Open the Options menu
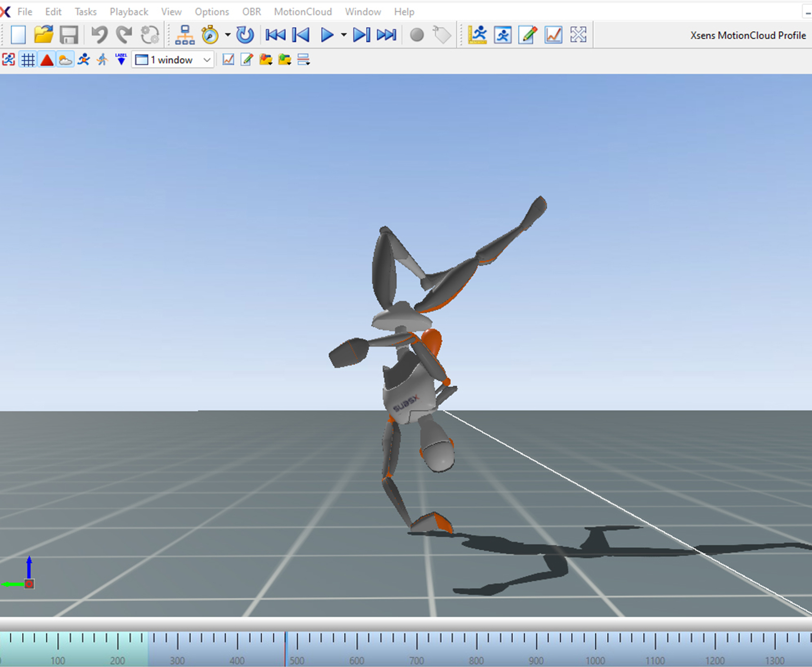812x667 pixels. point(212,12)
